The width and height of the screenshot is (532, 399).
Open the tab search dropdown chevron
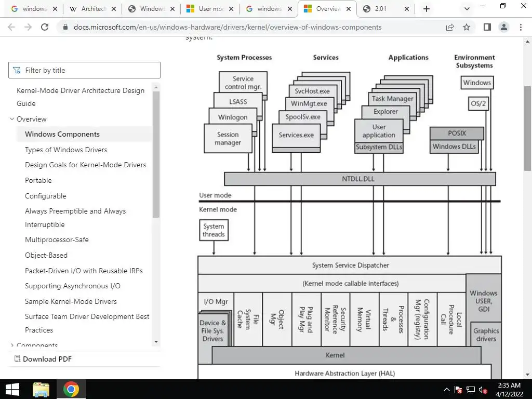pyautogui.click(x=467, y=9)
